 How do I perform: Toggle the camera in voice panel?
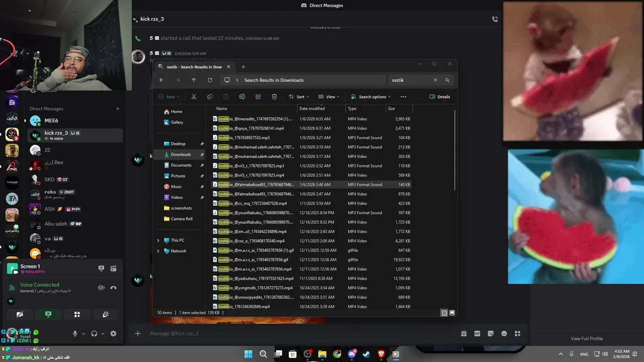tap(20, 314)
